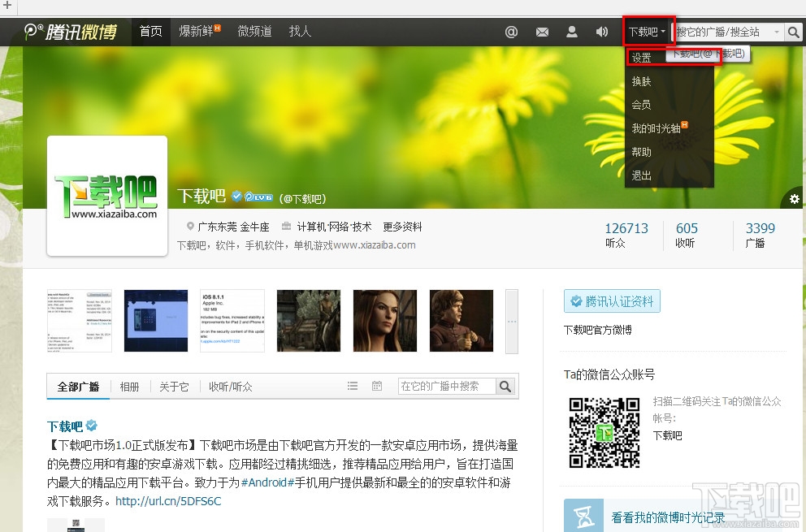Click the gear icon on the cover photo

(x=794, y=199)
